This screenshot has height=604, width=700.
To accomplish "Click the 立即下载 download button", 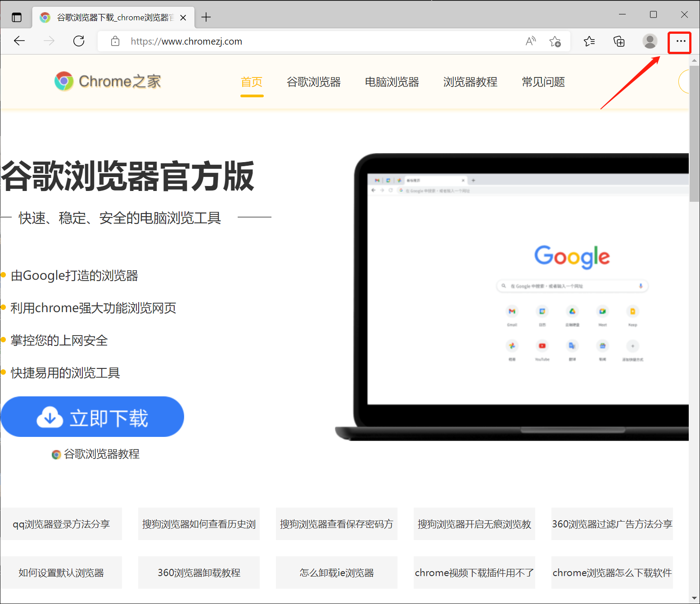I will click(92, 417).
